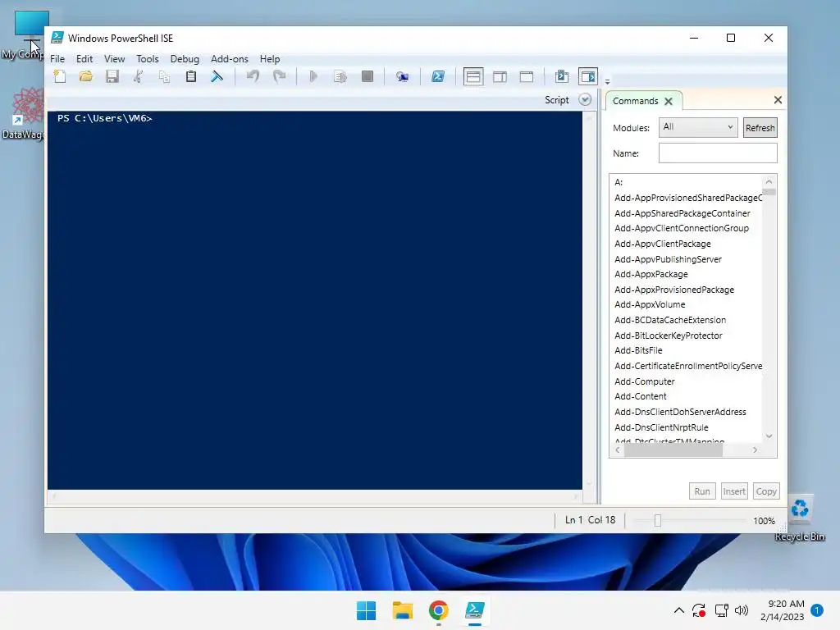Click the Cut scissors icon
Screen dimensions: 840x630
pyautogui.click(x=138, y=76)
